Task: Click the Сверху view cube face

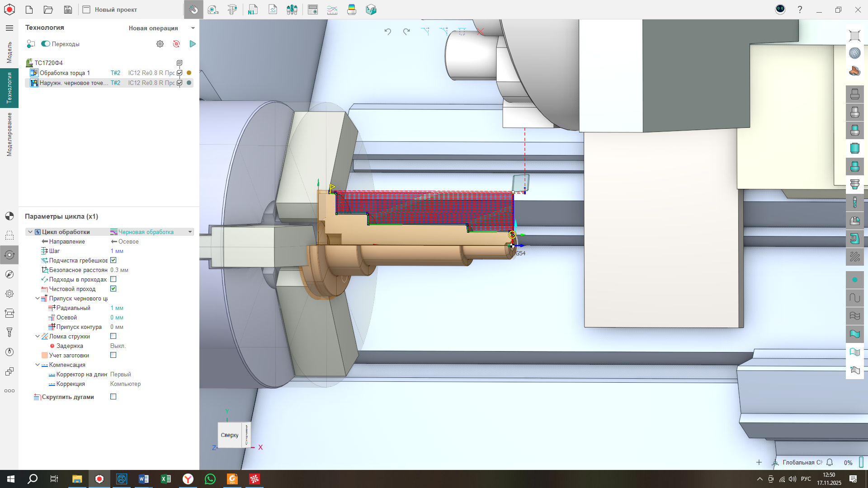Action: coord(230,435)
